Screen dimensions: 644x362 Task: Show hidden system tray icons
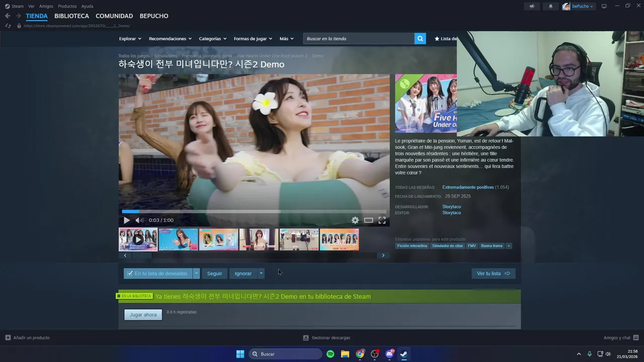click(579, 354)
